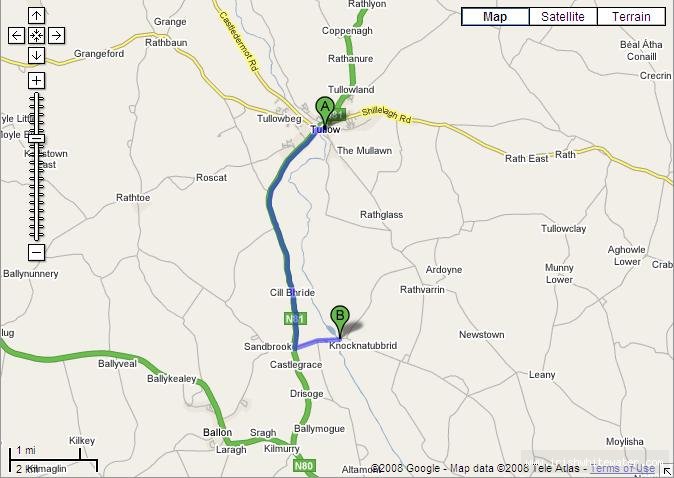674x478 pixels.
Task: Click the top of the zoom slider track
Action: [x=37, y=95]
